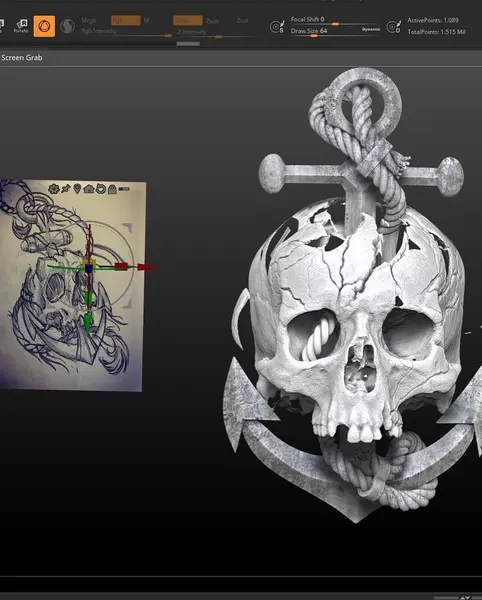Viewport: 482px width, 600px height.
Task: Toggle the Gizmo sticky pin icon
Action: (66, 189)
